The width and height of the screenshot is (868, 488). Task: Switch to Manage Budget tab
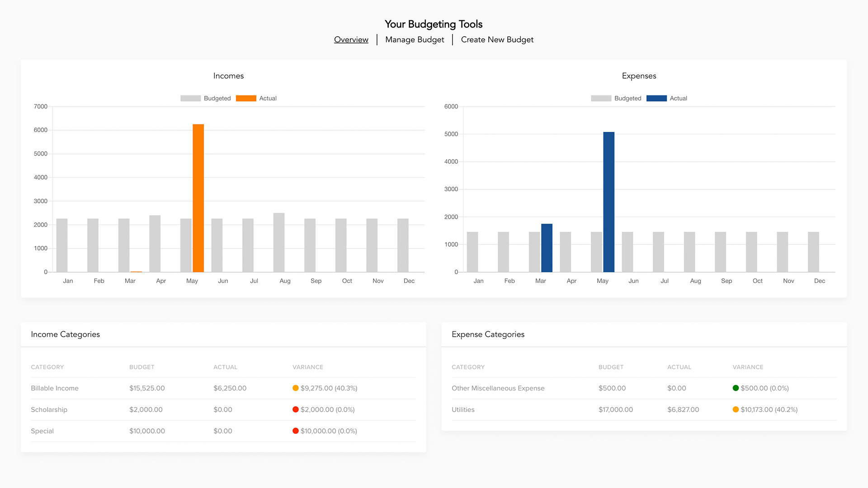pos(415,40)
